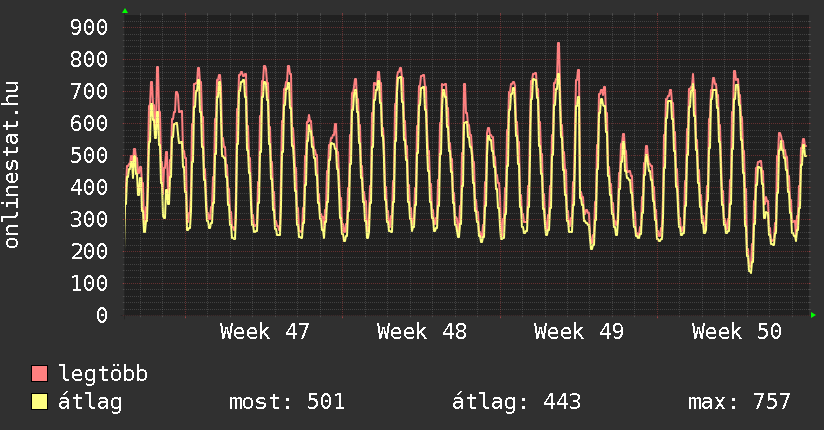Screen dimensions: 824x430
Task: Select the legtöbb legend label
Action: 103,375
